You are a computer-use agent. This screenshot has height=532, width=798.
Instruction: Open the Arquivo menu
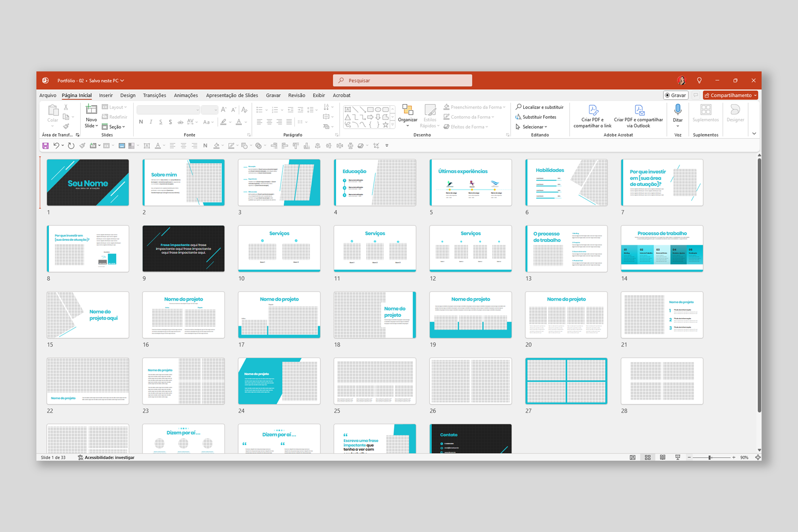tap(48, 95)
